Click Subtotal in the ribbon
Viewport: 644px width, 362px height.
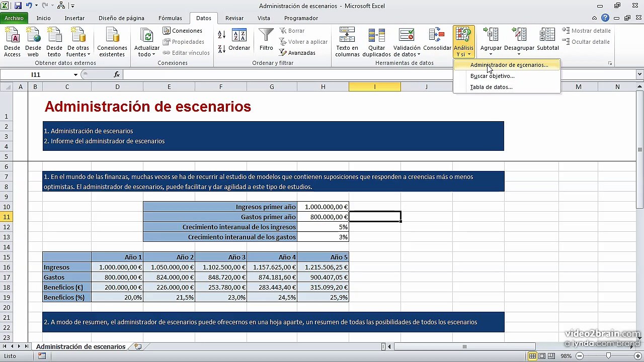547,40
